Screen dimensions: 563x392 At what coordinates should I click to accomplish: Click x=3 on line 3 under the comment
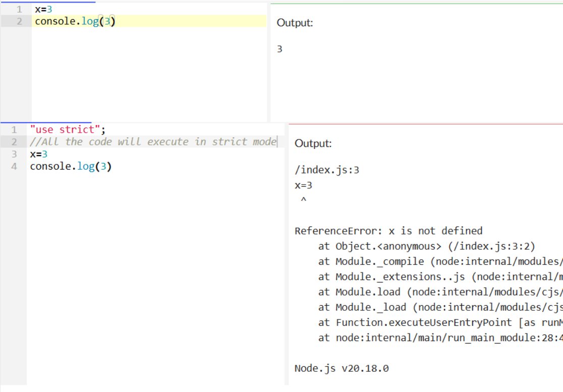[x=39, y=154]
